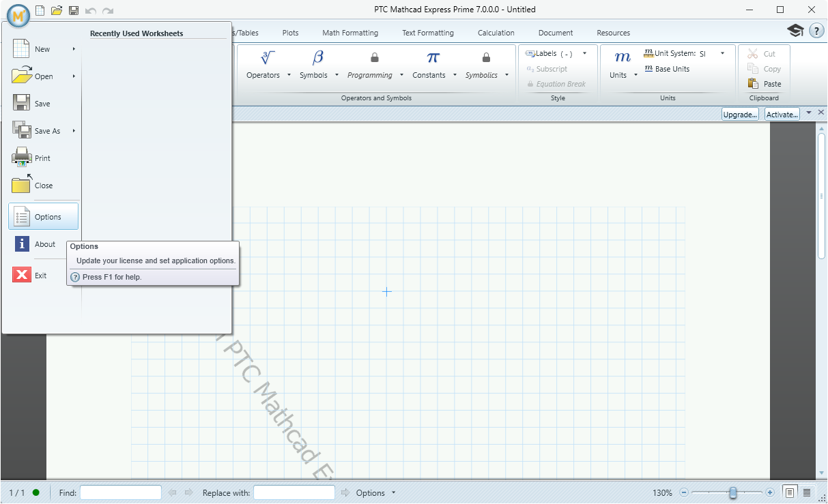
Task: Open Help via the question mark icon
Action: 816,31
